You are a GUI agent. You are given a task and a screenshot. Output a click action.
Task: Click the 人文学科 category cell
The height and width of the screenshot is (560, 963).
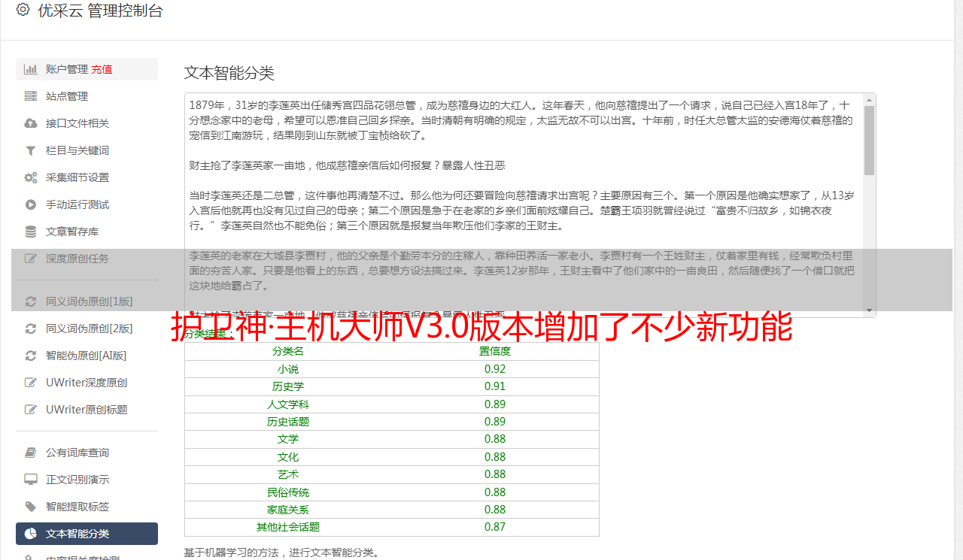(x=288, y=404)
